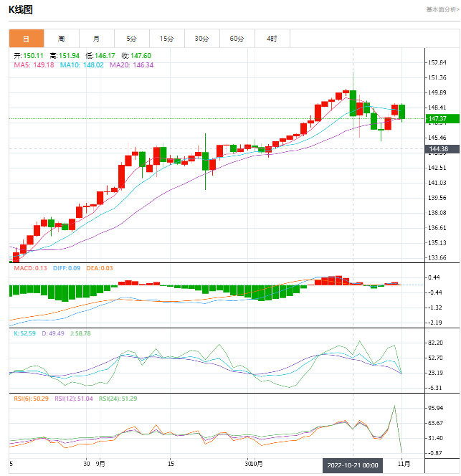
Task: Click the 15 date label on the time axis
Action: coord(171,464)
